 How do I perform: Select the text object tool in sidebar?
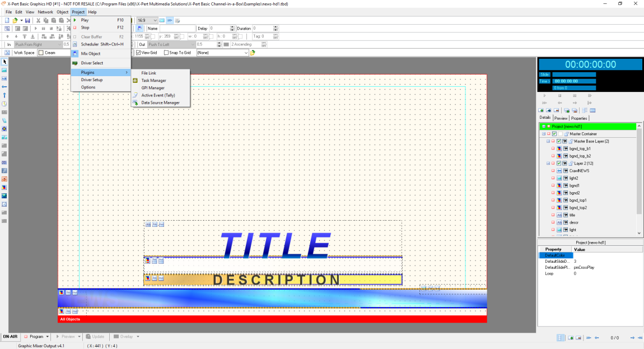coord(4,78)
